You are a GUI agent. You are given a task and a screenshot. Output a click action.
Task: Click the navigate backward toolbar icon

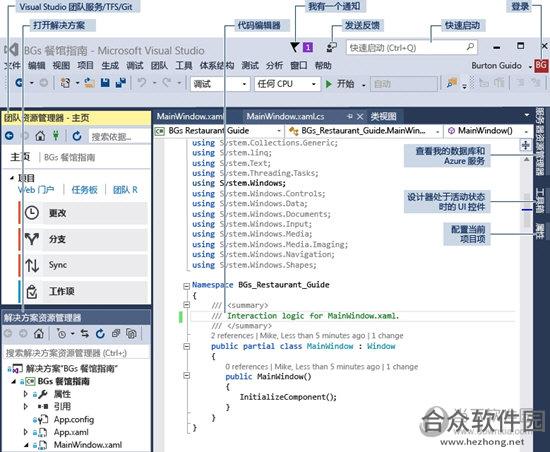click(x=19, y=83)
